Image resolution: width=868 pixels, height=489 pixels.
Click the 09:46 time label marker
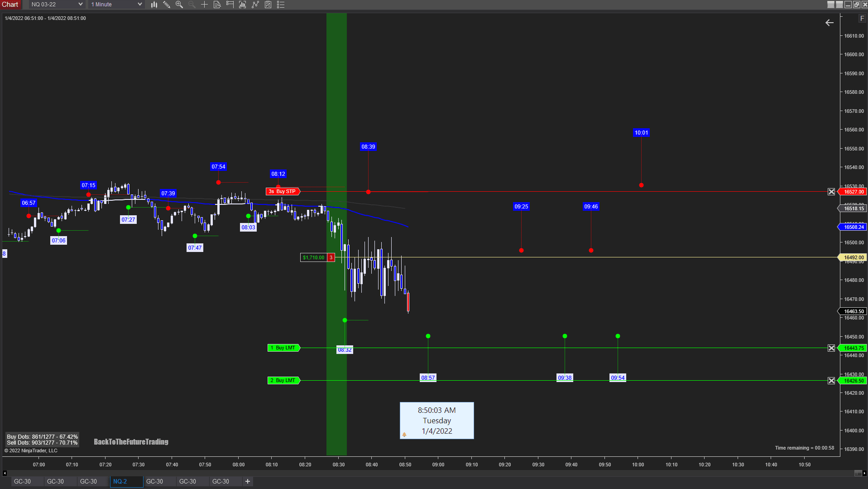[x=591, y=207]
